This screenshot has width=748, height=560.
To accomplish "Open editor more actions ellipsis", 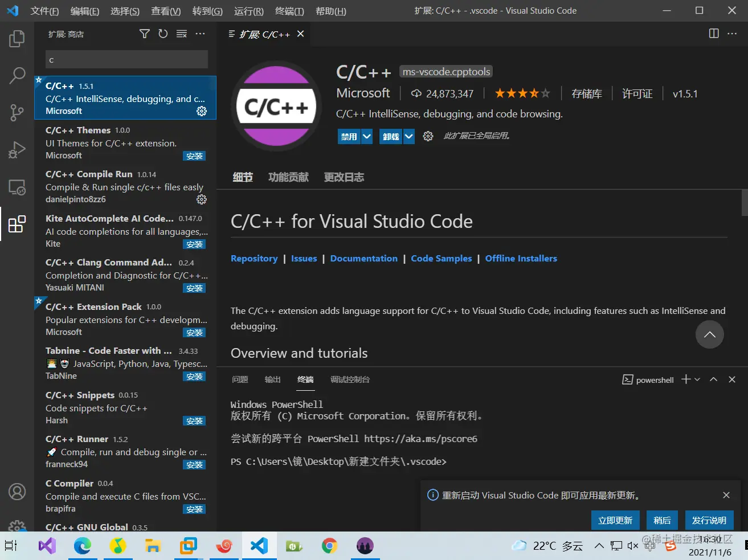I will tap(732, 34).
